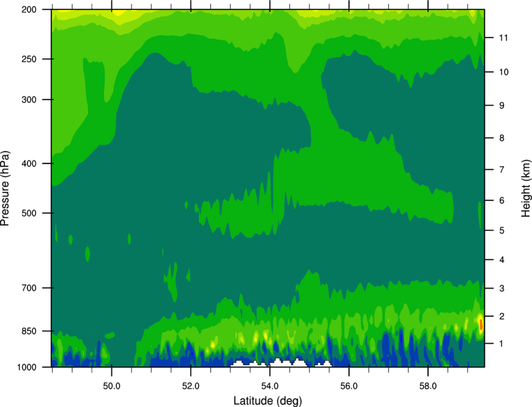Pick the 8 km height label
This screenshot has height=407, width=532.
pyautogui.click(x=502, y=138)
